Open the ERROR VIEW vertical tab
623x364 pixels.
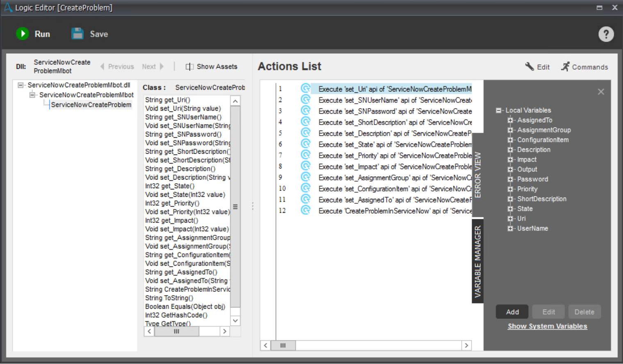pos(478,175)
